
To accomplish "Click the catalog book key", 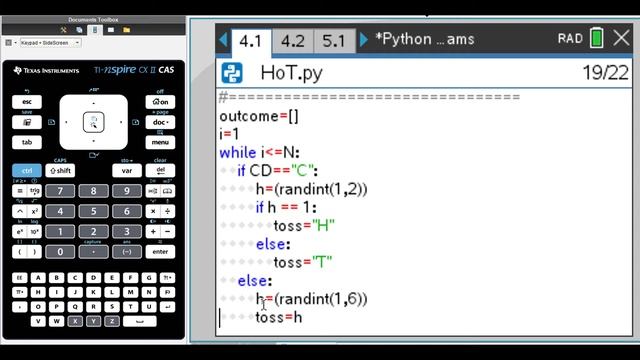I will pyautogui.click(x=167, y=191).
